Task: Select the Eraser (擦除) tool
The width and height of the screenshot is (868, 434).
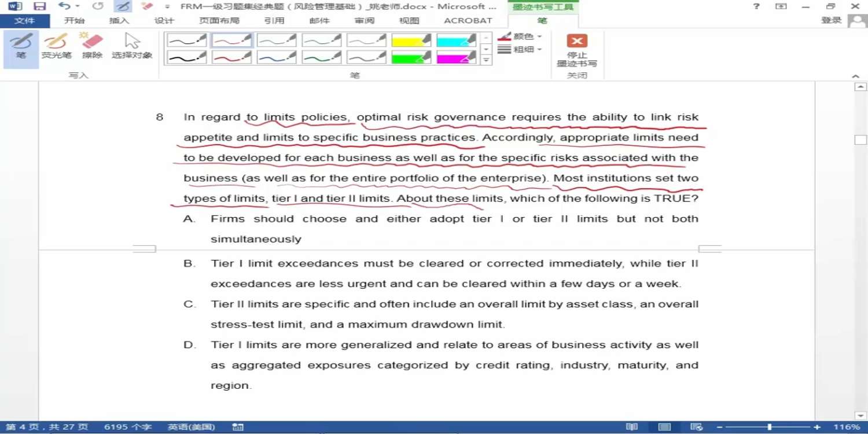Action: (x=92, y=47)
